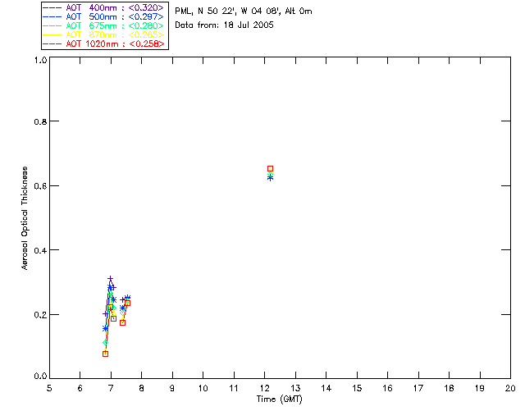Click the red square marker at 7.5 GMT
The image size is (525, 420).
127,303
